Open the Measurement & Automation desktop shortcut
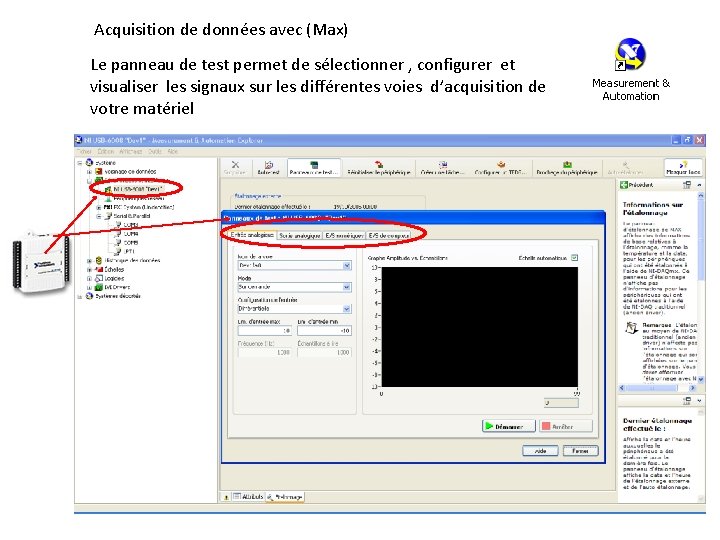The width and height of the screenshot is (720, 540). [x=630, y=69]
